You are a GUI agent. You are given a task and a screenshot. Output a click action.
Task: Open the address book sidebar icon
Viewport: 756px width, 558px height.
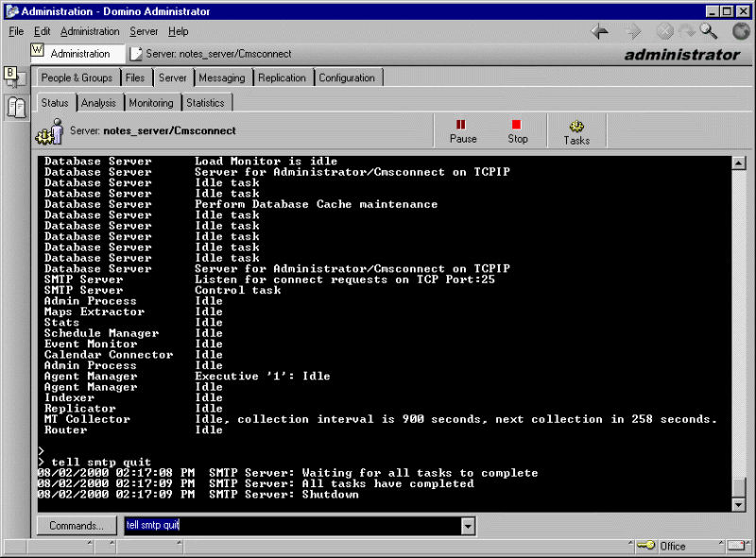coord(16,107)
